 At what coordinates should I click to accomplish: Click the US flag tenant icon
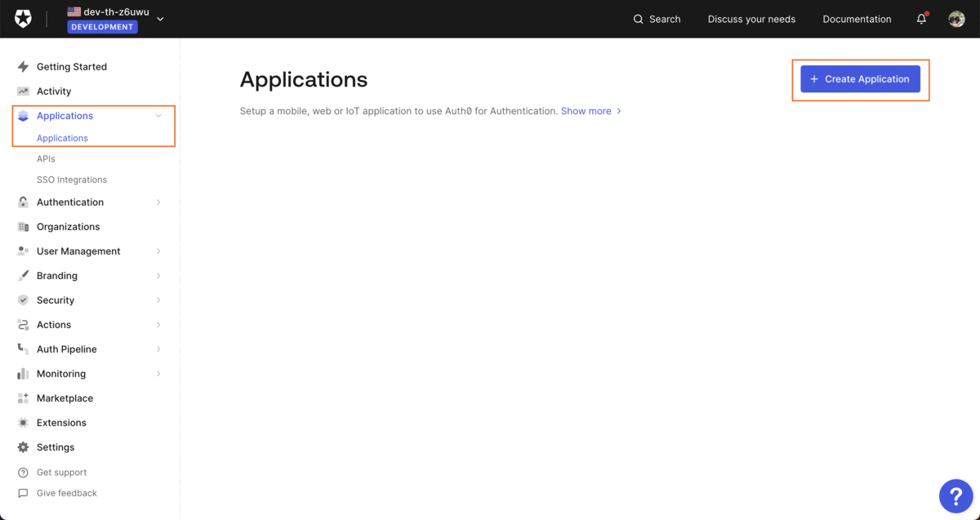pos(74,11)
